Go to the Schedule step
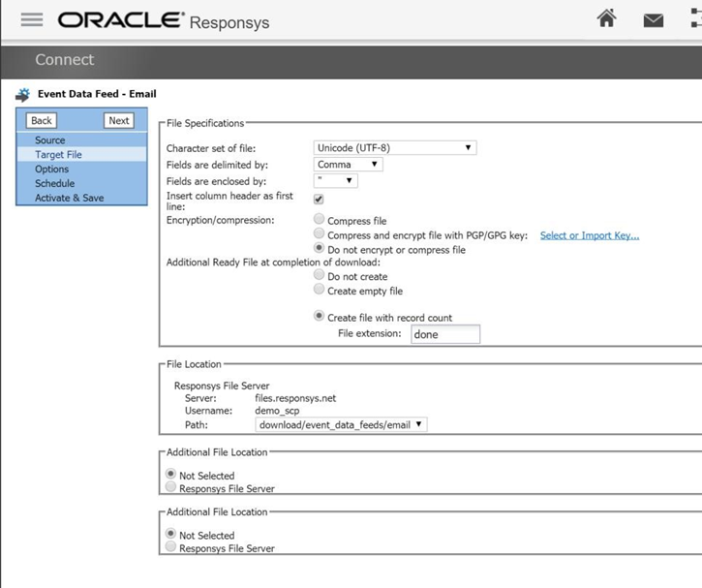The image size is (702, 588). (x=54, y=183)
